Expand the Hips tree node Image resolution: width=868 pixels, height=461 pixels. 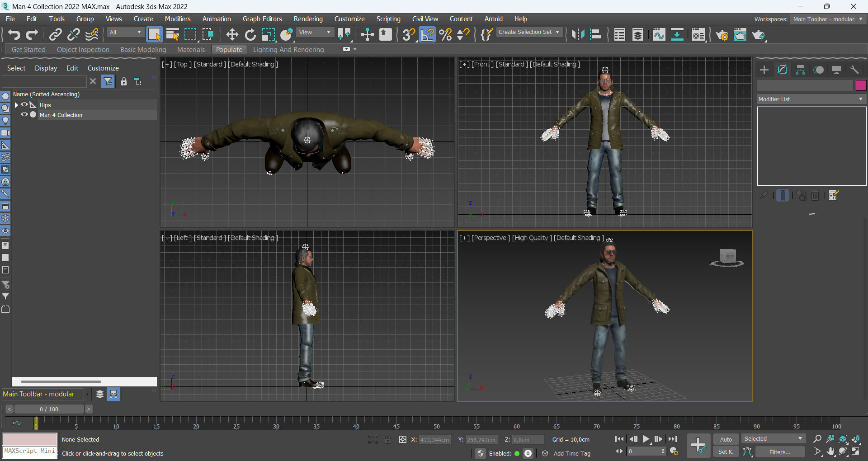[x=16, y=105]
